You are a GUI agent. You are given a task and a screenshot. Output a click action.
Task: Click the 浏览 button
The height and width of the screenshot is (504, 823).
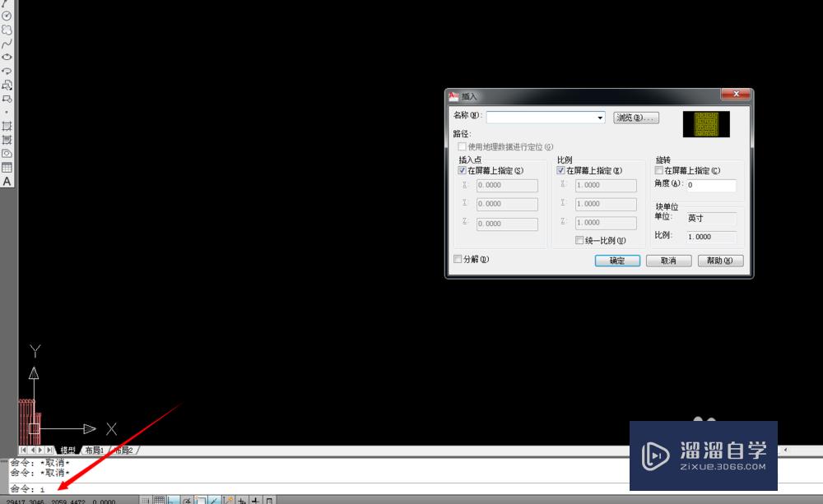[635, 117]
